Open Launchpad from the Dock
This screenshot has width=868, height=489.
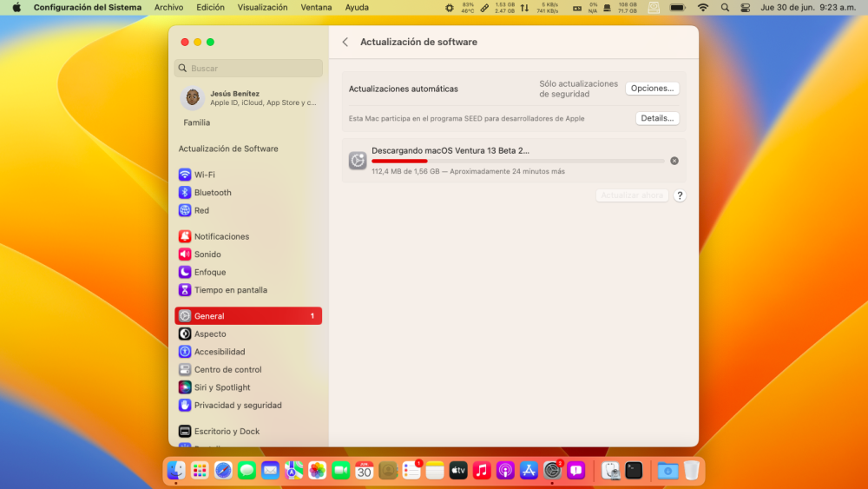pos(200,471)
